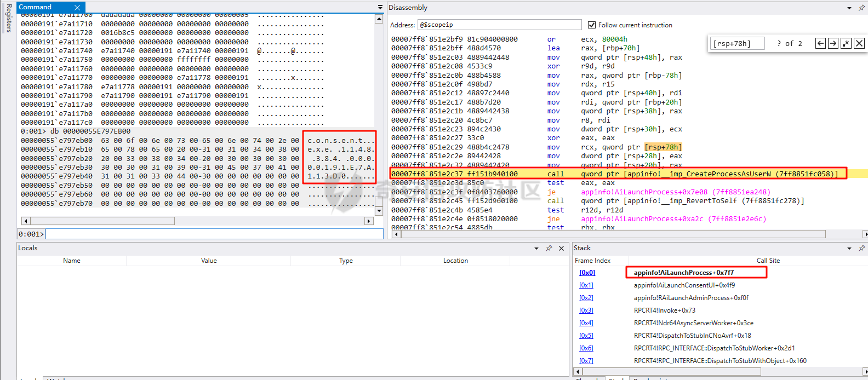
Task: Open stack frame [0x0] link
Action: coord(587,273)
